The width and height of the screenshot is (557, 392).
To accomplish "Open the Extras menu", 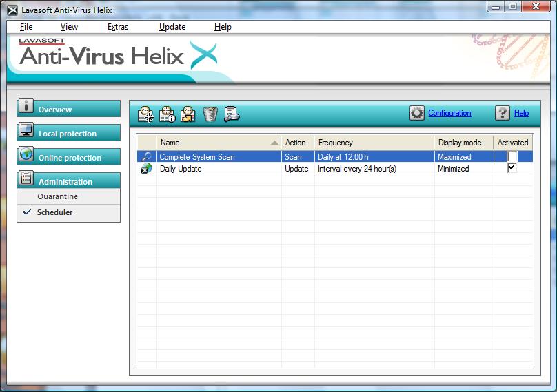I will pos(118,27).
